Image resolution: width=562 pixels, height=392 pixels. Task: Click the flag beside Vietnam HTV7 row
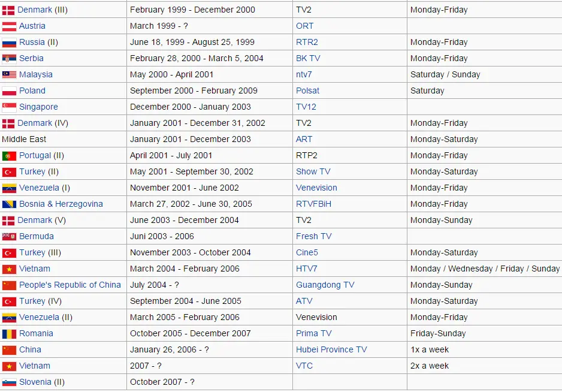9,269
